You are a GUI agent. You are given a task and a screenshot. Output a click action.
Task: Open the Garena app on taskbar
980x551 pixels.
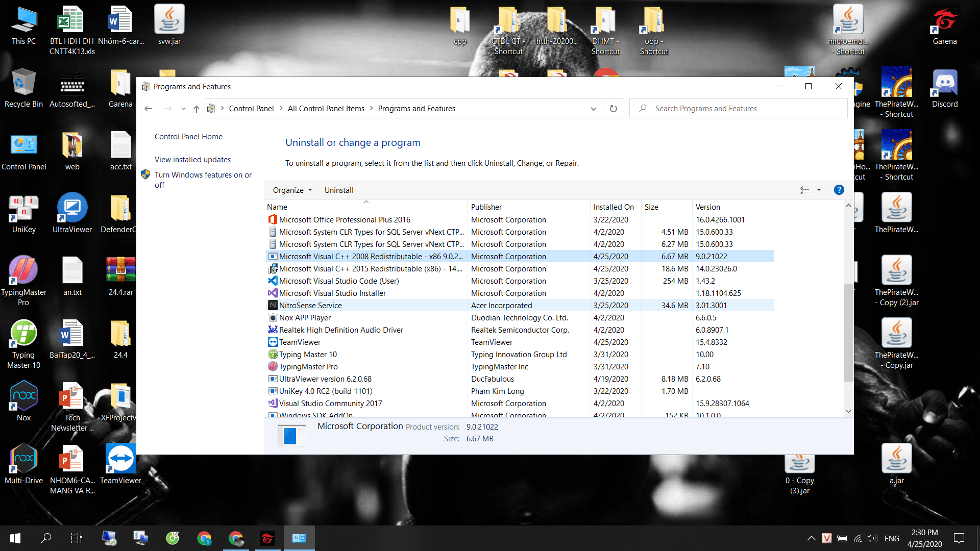coord(267,538)
